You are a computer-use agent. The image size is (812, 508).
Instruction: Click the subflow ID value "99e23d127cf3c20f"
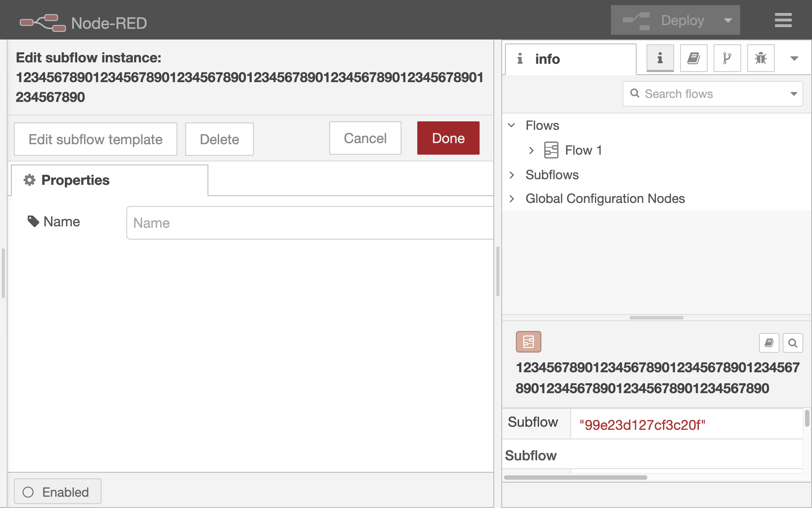point(642,425)
